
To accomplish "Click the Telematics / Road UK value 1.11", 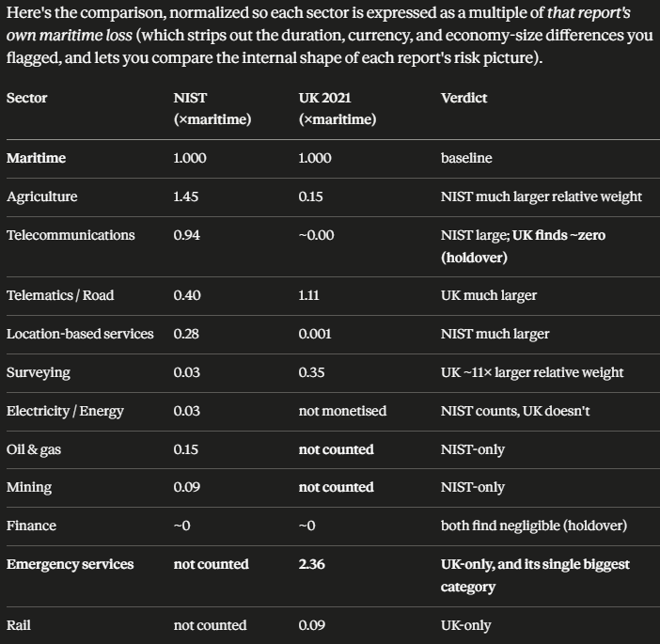I will [308, 295].
